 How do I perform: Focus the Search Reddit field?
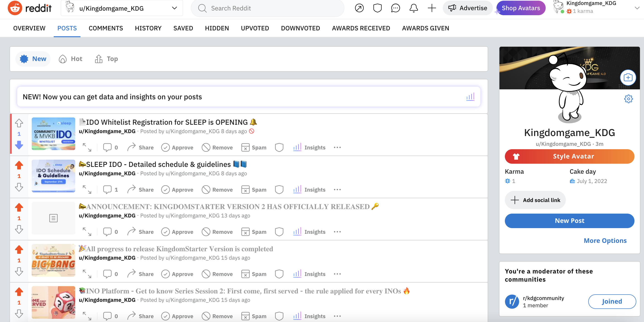pos(267,8)
